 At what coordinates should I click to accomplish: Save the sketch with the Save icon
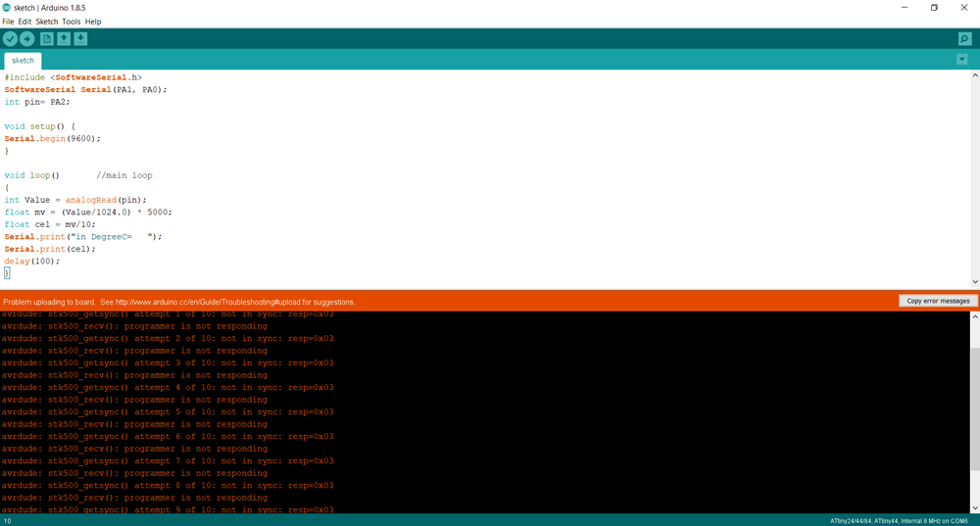click(x=80, y=39)
